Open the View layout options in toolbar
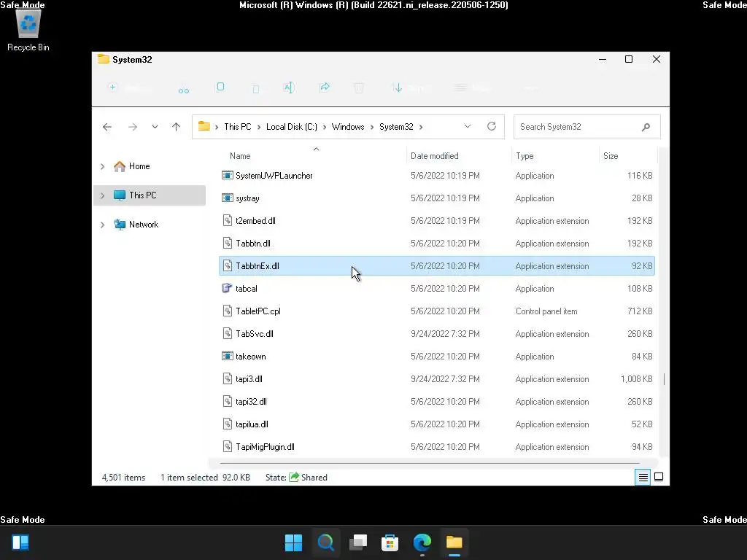The width and height of the screenshot is (747, 560). coord(472,87)
